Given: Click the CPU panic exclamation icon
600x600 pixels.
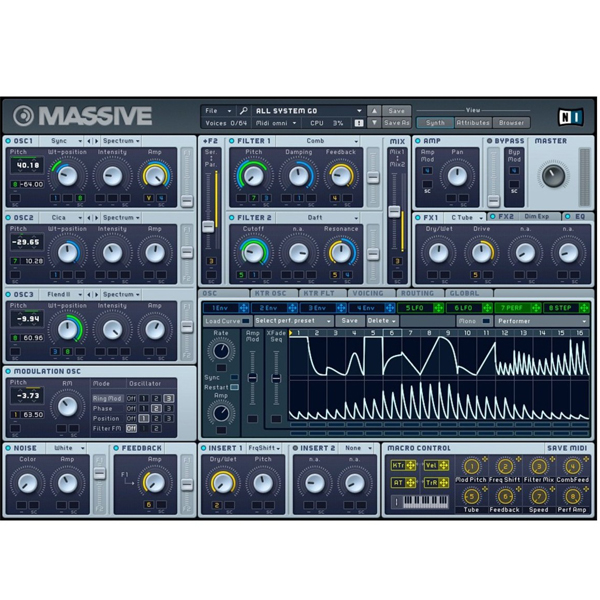Looking at the screenshot, I should click(359, 123).
